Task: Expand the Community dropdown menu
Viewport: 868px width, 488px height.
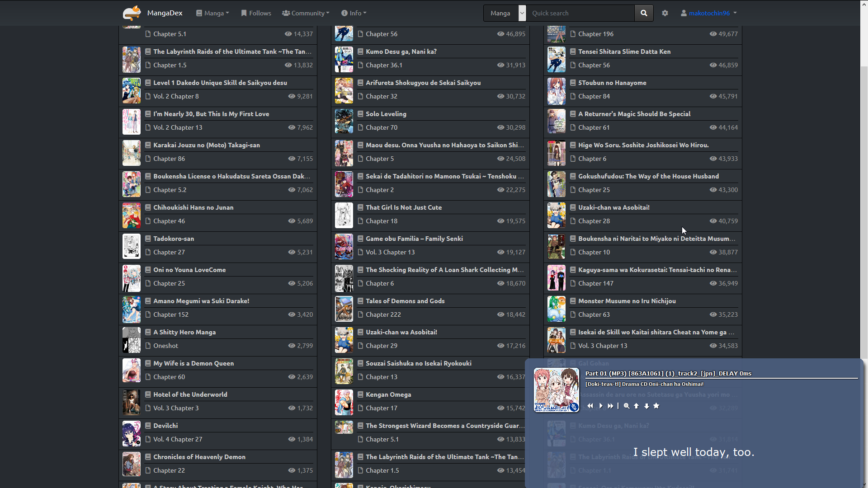Action: click(x=306, y=13)
